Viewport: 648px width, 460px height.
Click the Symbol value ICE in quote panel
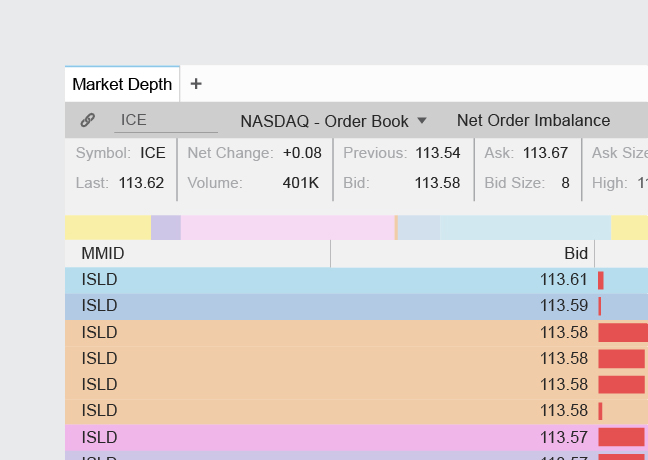pyautogui.click(x=152, y=153)
